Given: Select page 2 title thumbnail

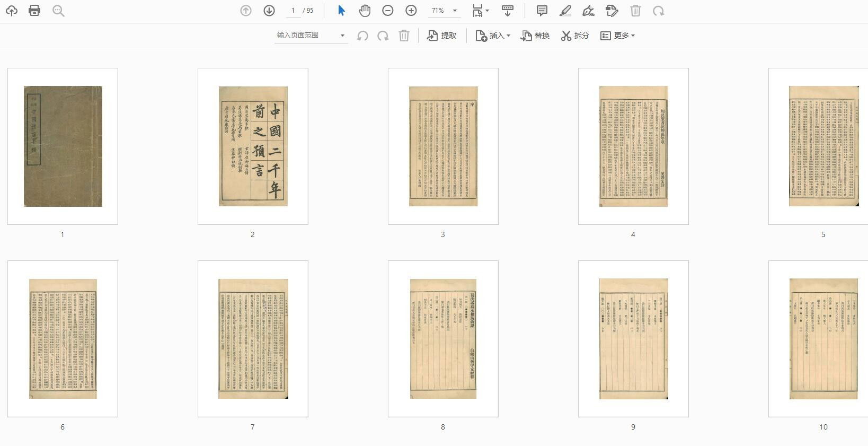Looking at the screenshot, I should coord(253,146).
